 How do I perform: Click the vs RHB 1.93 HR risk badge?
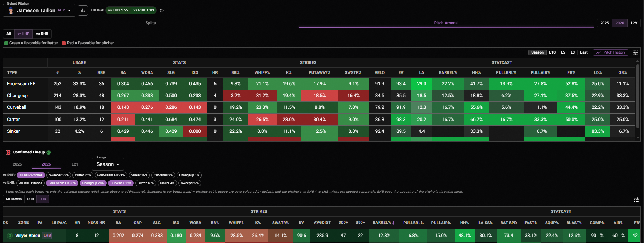click(x=144, y=10)
